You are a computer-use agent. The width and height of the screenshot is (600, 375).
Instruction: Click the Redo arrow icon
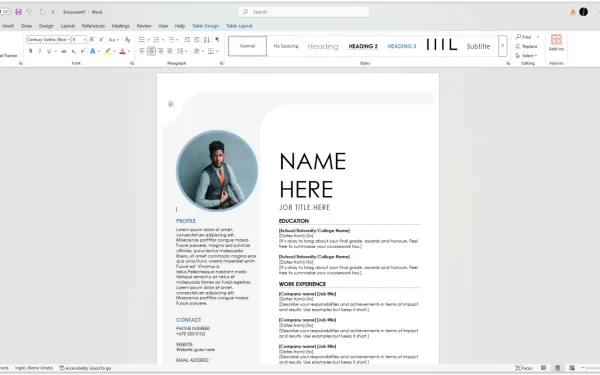tap(42, 12)
